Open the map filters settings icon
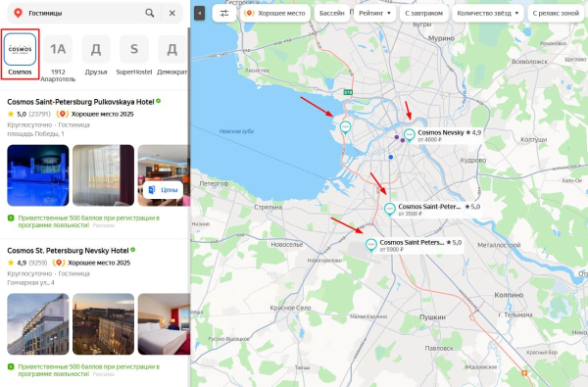 pos(224,13)
